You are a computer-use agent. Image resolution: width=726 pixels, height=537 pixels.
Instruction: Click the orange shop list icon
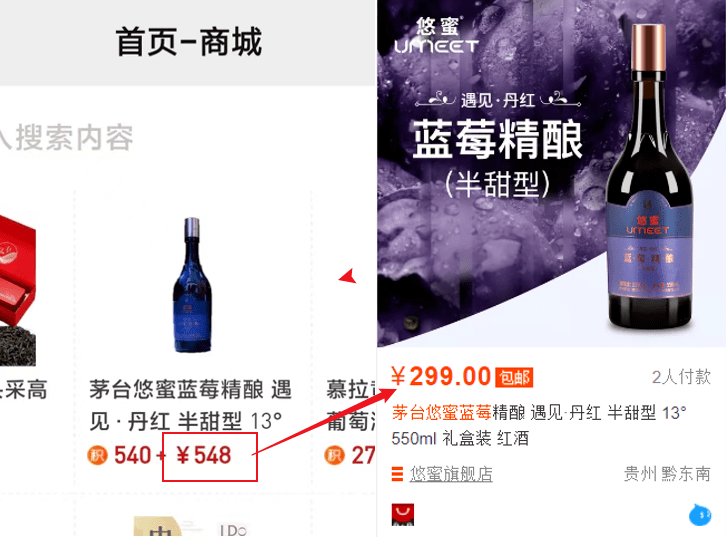point(397,474)
